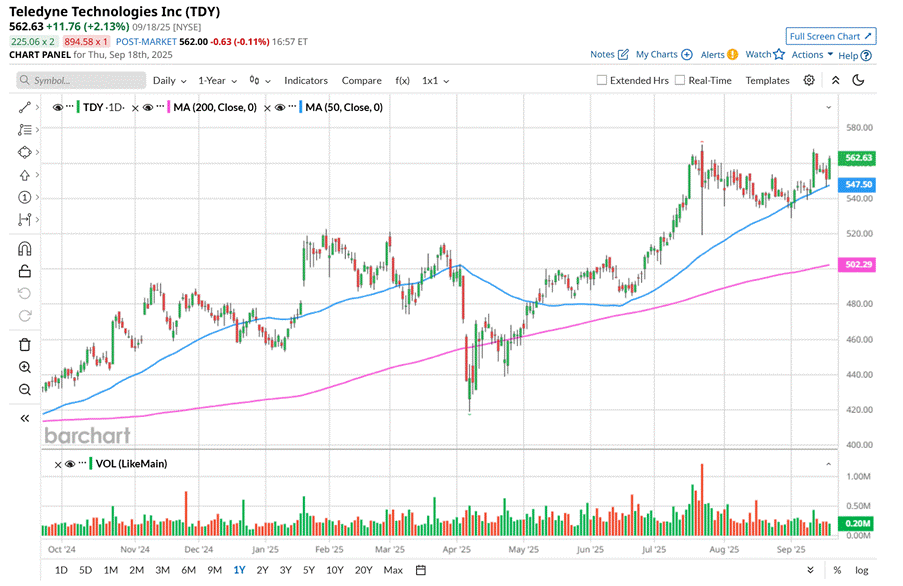Focus the Symbol search field
Screen dimensions: 903x586
point(81,81)
